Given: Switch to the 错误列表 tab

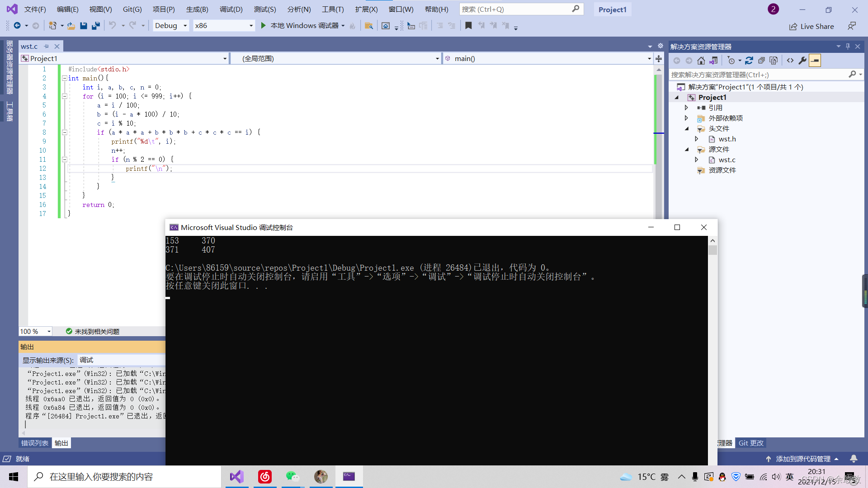Looking at the screenshot, I should pos(35,443).
